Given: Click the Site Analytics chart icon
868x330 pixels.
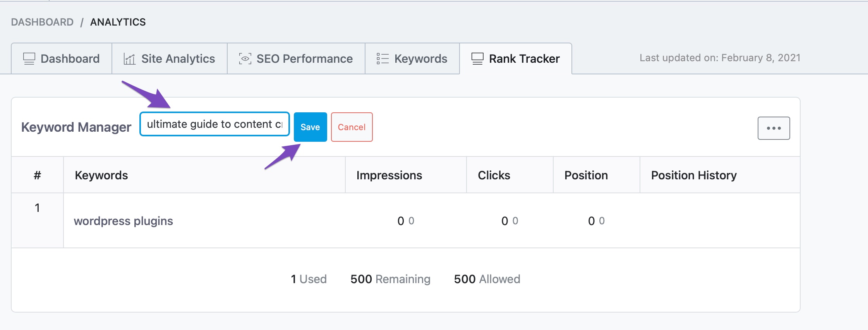Looking at the screenshot, I should point(129,59).
